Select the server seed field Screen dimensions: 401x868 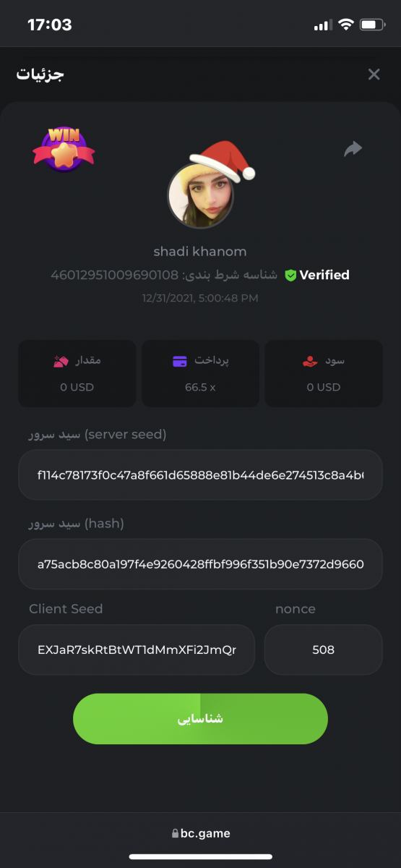200,475
